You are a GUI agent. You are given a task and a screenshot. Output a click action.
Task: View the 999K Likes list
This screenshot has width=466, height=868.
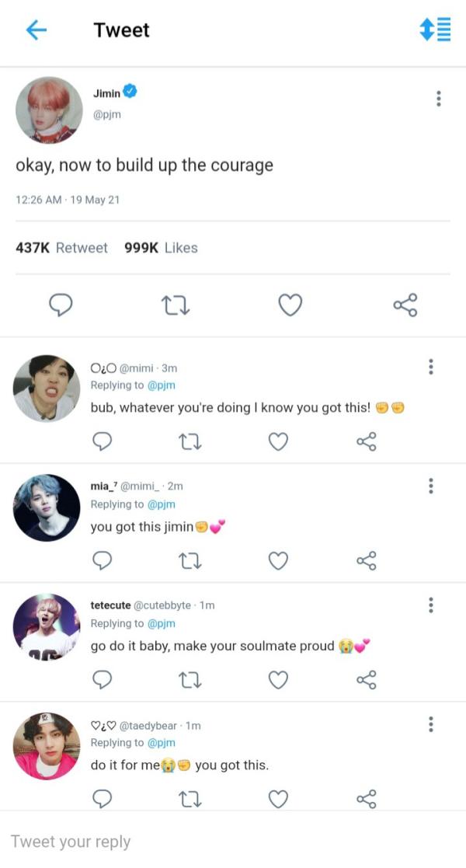click(161, 248)
